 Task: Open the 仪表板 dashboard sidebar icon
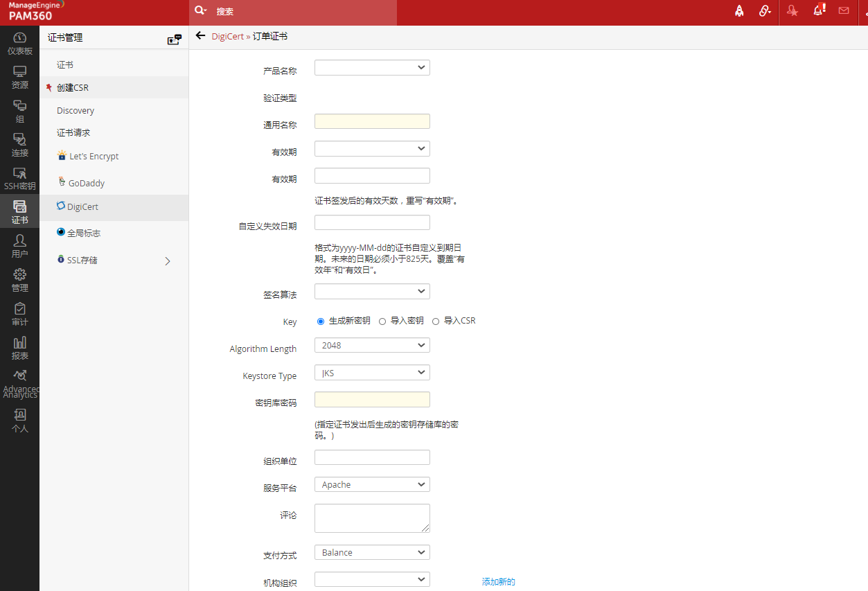19,43
